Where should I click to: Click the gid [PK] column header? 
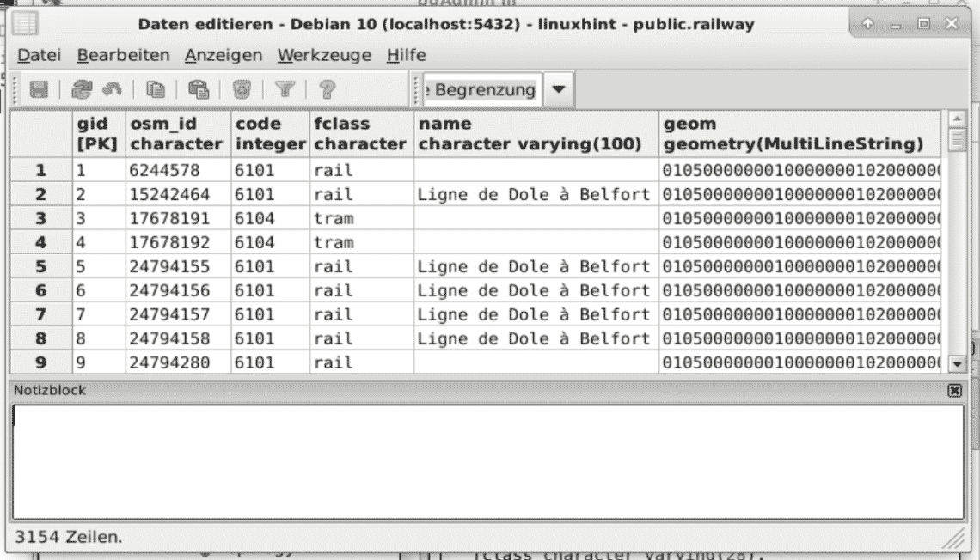point(99,134)
